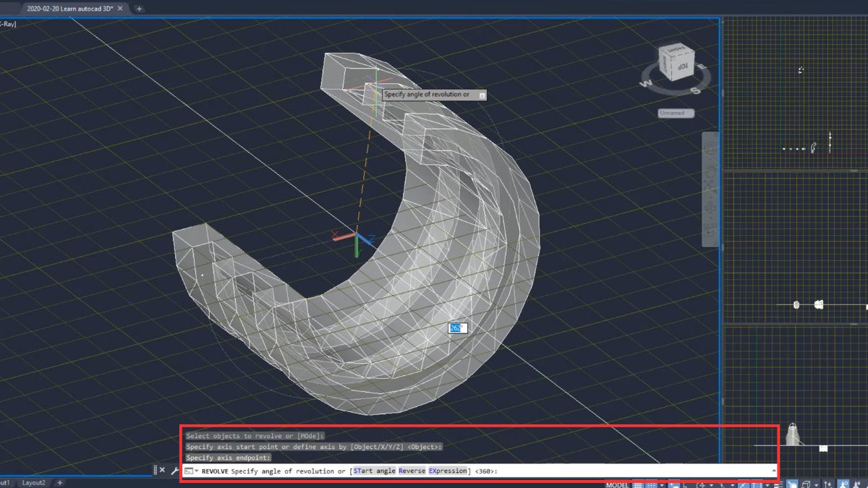The width and height of the screenshot is (868, 488).
Task: Open the Snap Mode dropdown arrow
Action: [x=660, y=483]
